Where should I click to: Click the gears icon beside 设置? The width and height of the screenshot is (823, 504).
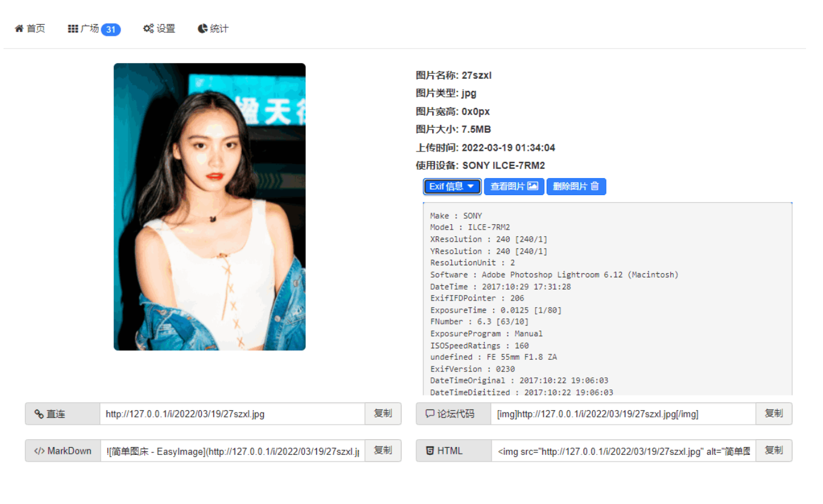click(148, 28)
